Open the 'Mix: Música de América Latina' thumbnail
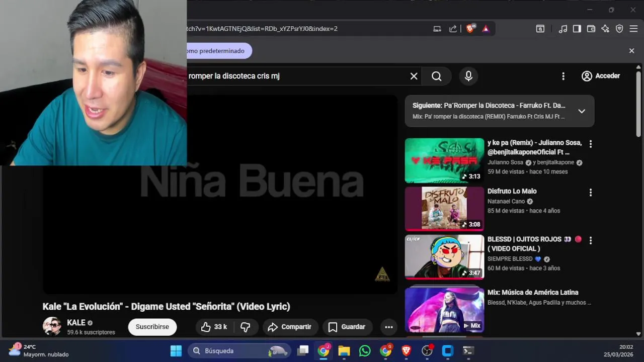The height and width of the screenshot is (362, 644). pos(444,310)
